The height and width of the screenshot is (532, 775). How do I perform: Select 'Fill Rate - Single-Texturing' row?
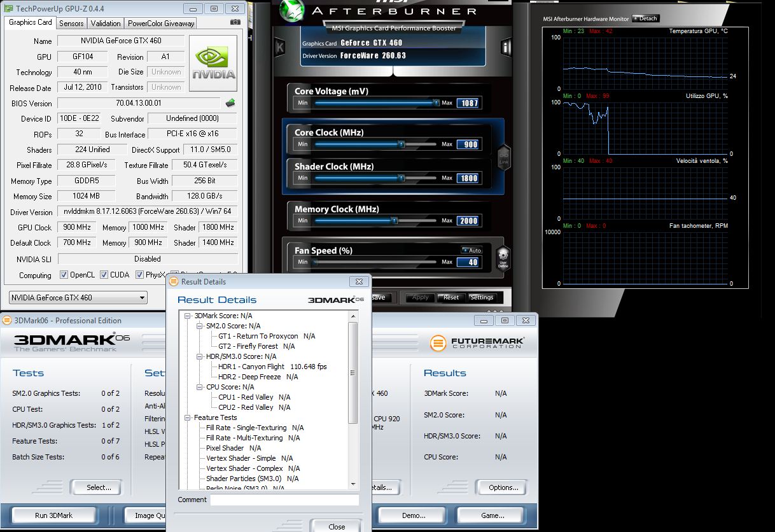point(255,428)
